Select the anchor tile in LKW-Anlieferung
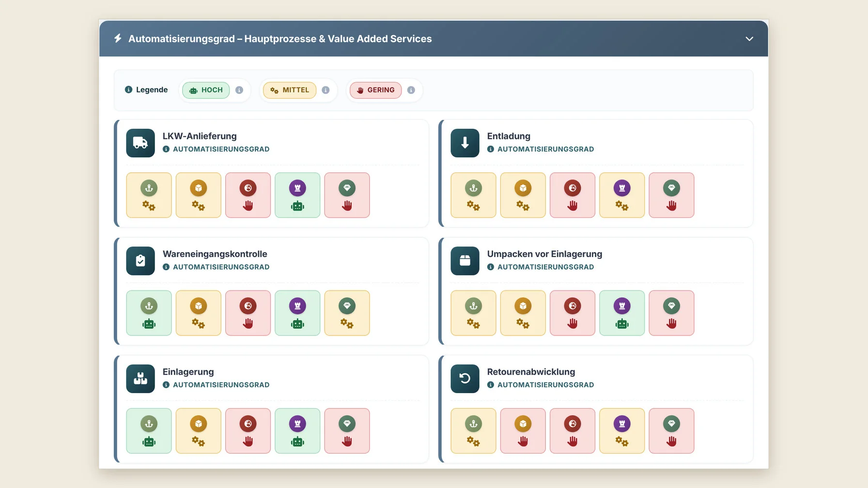The width and height of the screenshot is (868, 488). pyautogui.click(x=149, y=195)
